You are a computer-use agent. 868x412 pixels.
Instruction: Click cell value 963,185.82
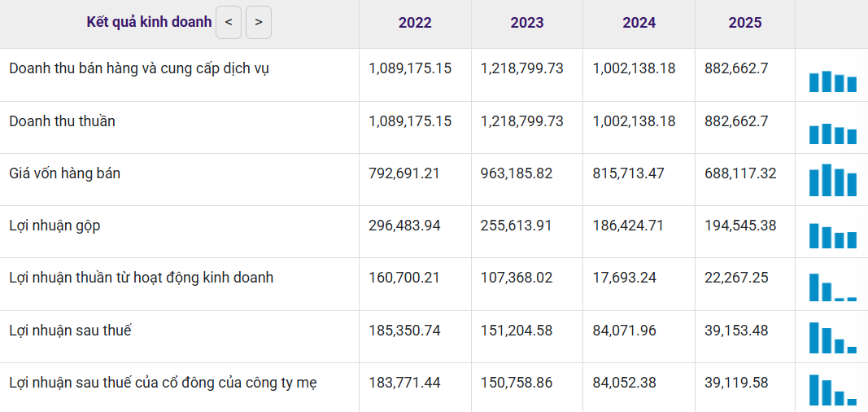517,173
